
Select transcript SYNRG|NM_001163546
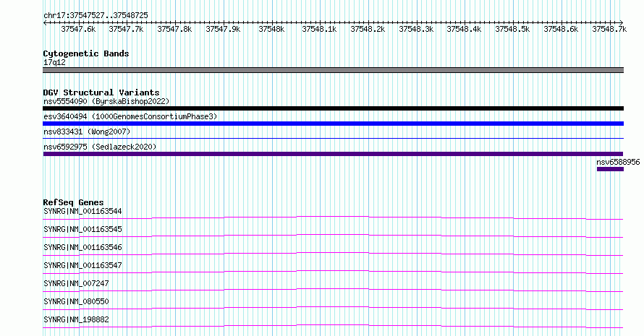[x=82, y=247]
